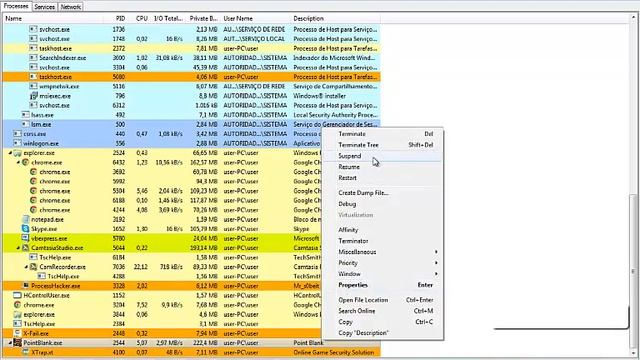This screenshot has width=640, height=360.
Task: Click the "Point Blank" description cell
Action: pyautogui.click(x=308, y=343)
